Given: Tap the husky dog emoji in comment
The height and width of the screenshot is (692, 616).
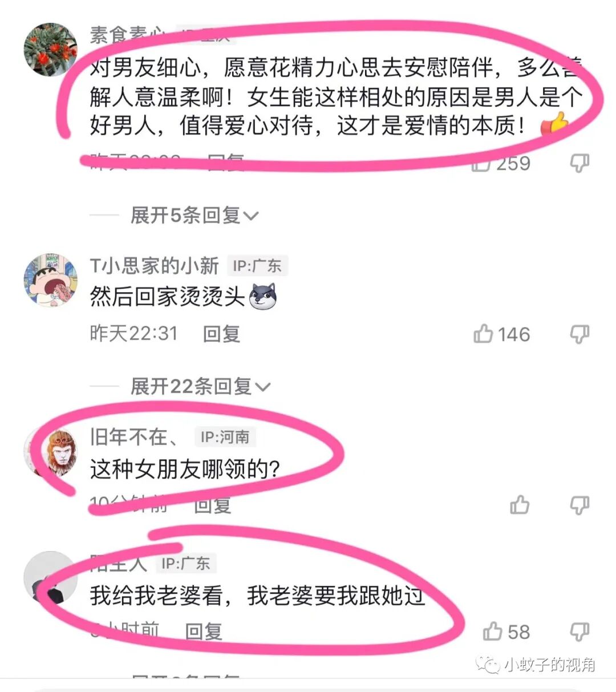Looking at the screenshot, I should point(263,296).
